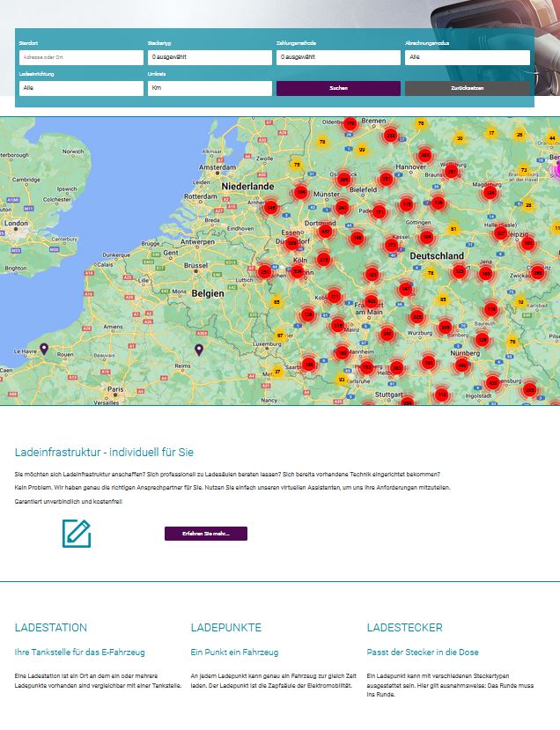Click the pencil edit icon under Ladeinfrastruktur
The height and width of the screenshot is (730, 560).
point(77,534)
